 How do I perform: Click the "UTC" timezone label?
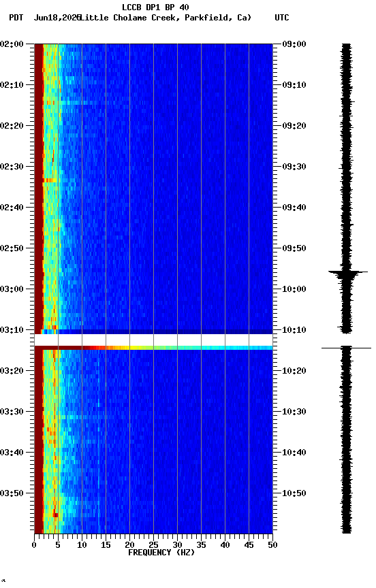tap(282, 18)
